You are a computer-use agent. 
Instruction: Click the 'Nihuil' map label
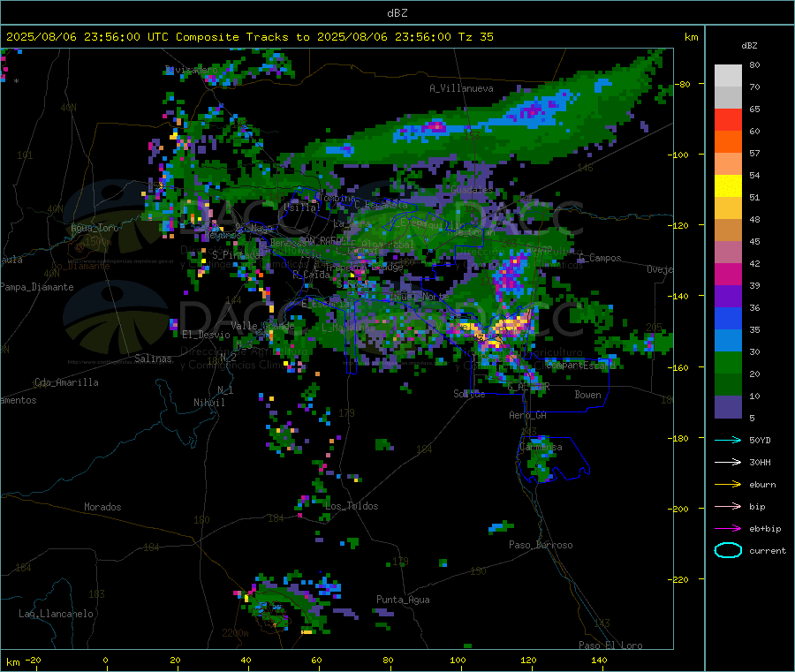coord(208,403)
